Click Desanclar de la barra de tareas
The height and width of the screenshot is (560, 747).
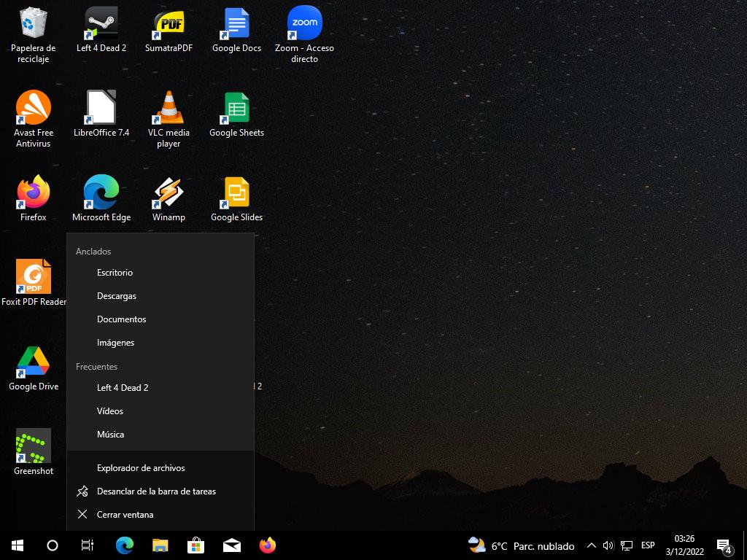point(156,491)
